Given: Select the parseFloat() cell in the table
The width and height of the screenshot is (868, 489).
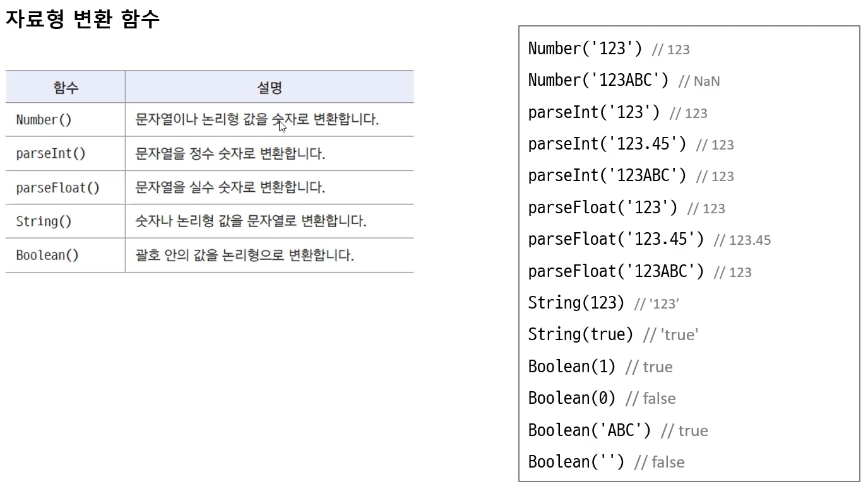Looking at the screenshot, I should pyautogui.click(x=57, y=187).
